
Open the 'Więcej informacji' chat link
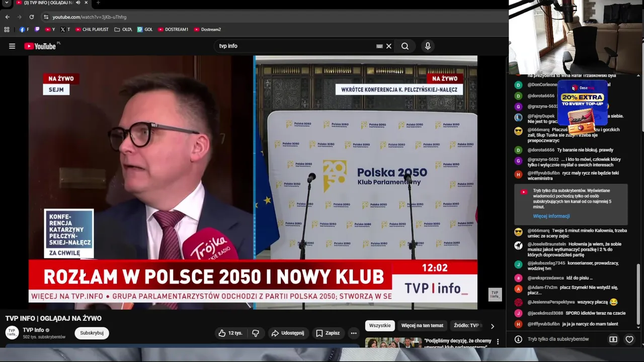(x=551, y=216)
